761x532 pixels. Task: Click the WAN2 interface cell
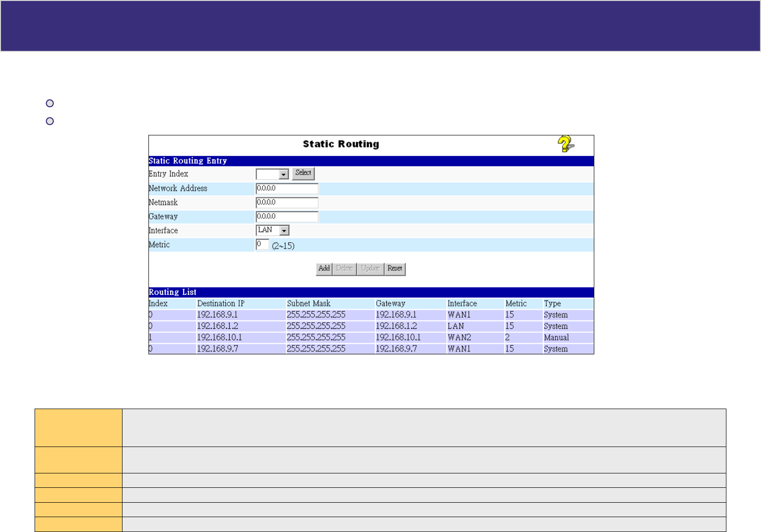[459, 338]
